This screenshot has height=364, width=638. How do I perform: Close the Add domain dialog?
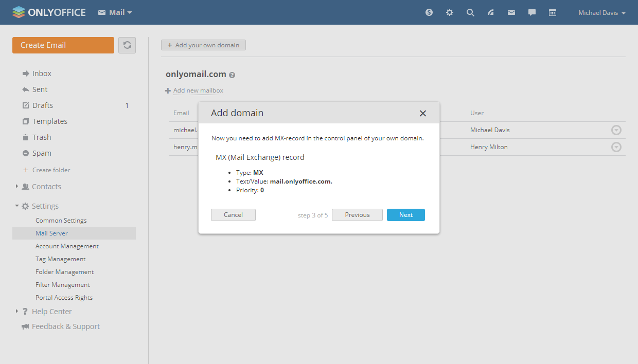tap(423, 113)
